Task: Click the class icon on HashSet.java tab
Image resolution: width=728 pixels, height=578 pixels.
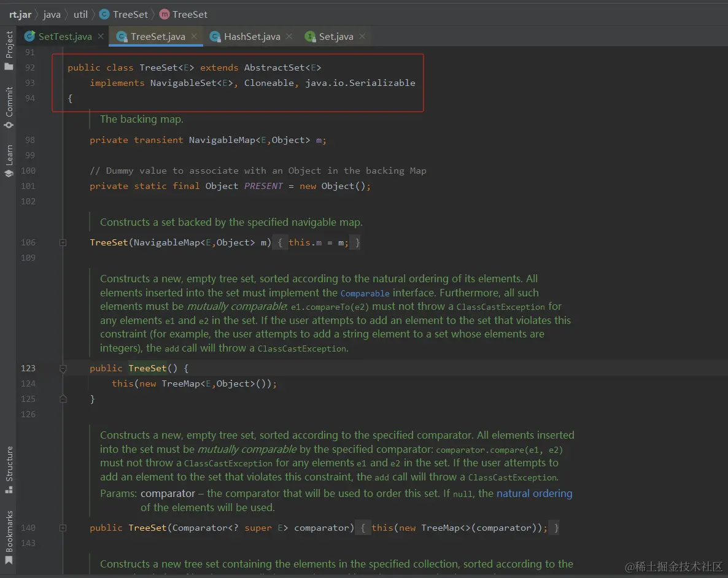Action: [x=215, y=36]
